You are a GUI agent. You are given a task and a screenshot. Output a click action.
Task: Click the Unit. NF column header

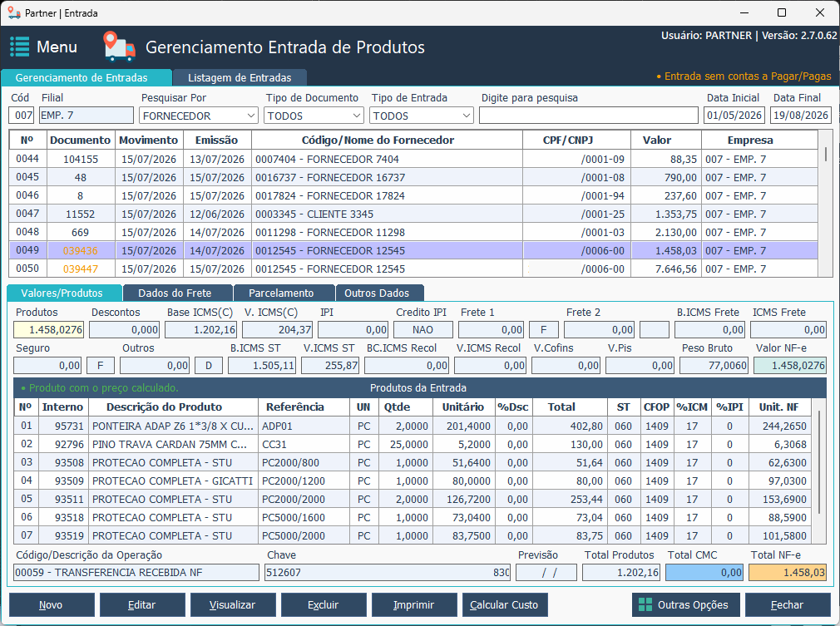[x=780, y=407]
